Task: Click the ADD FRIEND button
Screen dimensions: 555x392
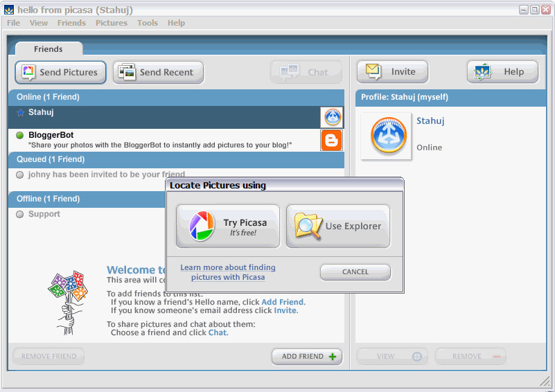Action: (306, 357)
